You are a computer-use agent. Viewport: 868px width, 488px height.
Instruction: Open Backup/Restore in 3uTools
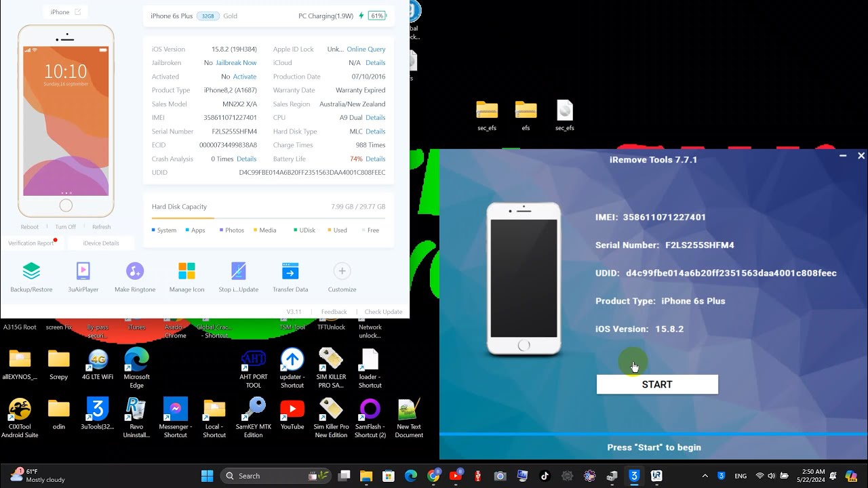click(x=31, y=277)
